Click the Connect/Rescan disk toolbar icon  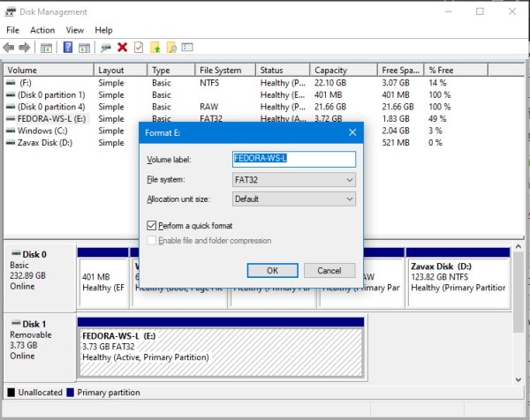pos(106,48)
